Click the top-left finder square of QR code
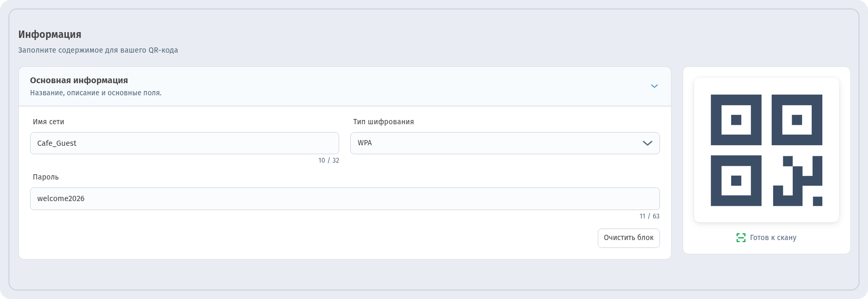868x299 pixels. (736, 120)
